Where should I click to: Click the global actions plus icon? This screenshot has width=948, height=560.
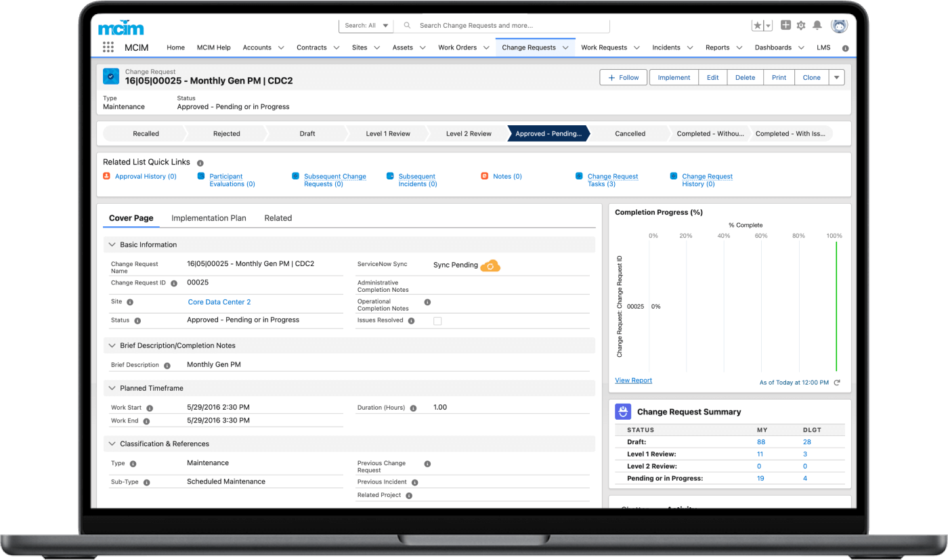click(785, 25)
